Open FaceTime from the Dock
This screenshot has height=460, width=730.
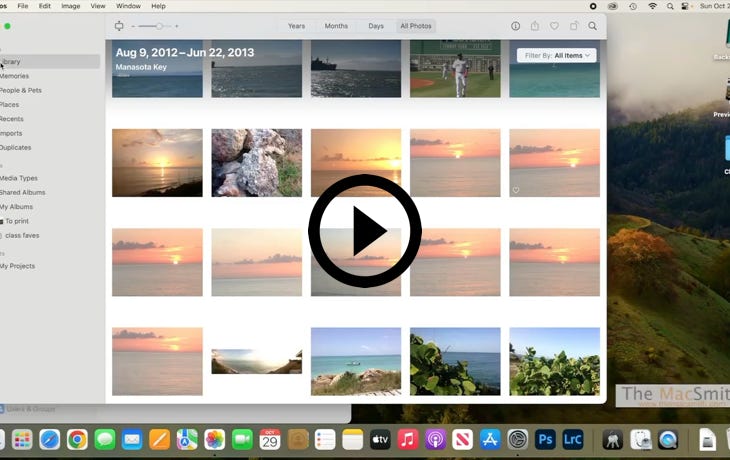click(242, 440)
